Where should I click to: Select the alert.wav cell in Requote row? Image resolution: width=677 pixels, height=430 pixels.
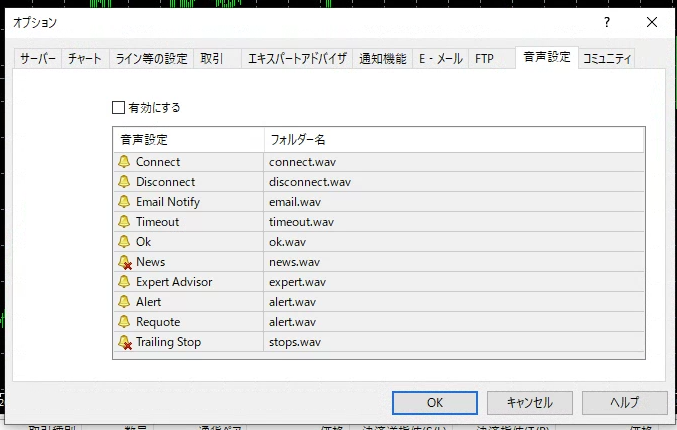click(x=454, y=322)
